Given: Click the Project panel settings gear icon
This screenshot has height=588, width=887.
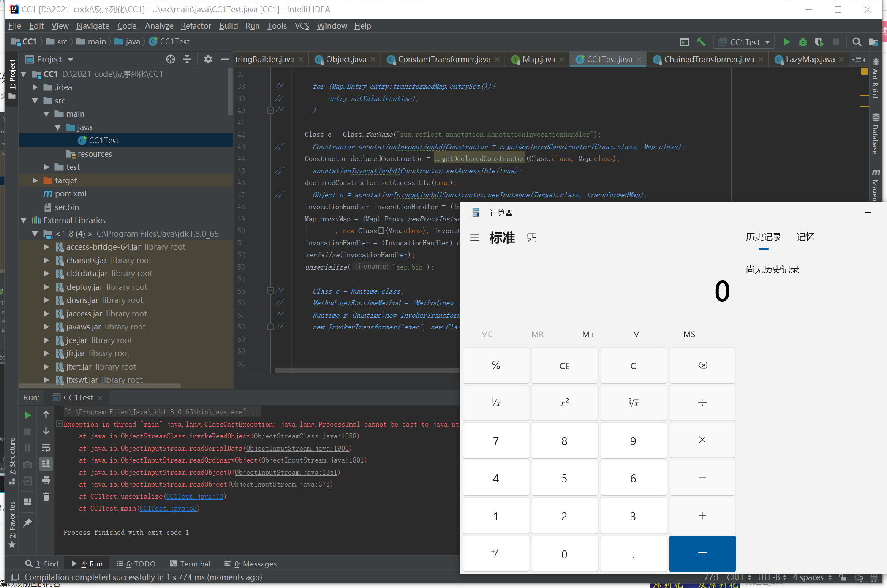Looking at the screenshot, I should pyautogui.click(x=208, y=59).
